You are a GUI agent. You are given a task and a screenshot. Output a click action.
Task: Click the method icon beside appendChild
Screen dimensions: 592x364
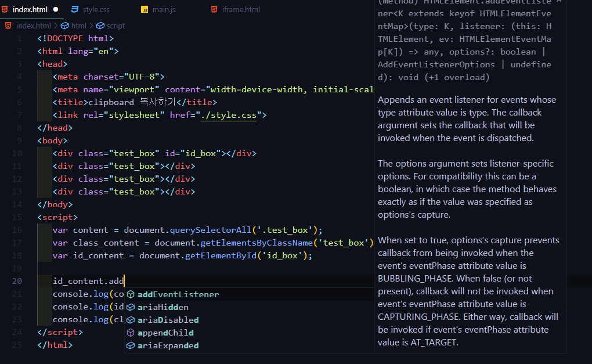(131, 333)
